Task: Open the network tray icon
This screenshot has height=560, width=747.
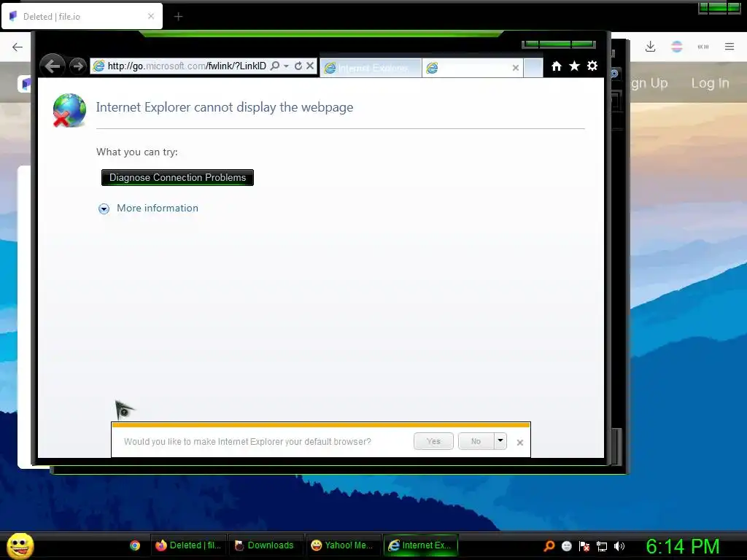Action: (x=602, y=546)
